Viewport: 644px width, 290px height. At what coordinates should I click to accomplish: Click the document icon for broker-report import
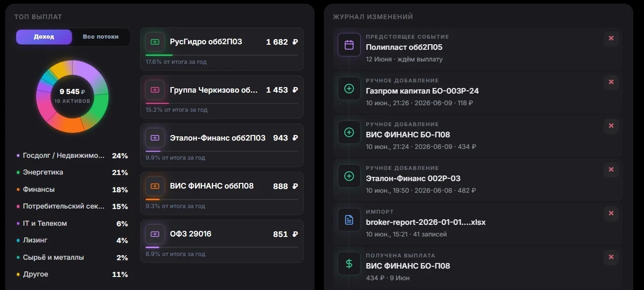coord(349,220)
